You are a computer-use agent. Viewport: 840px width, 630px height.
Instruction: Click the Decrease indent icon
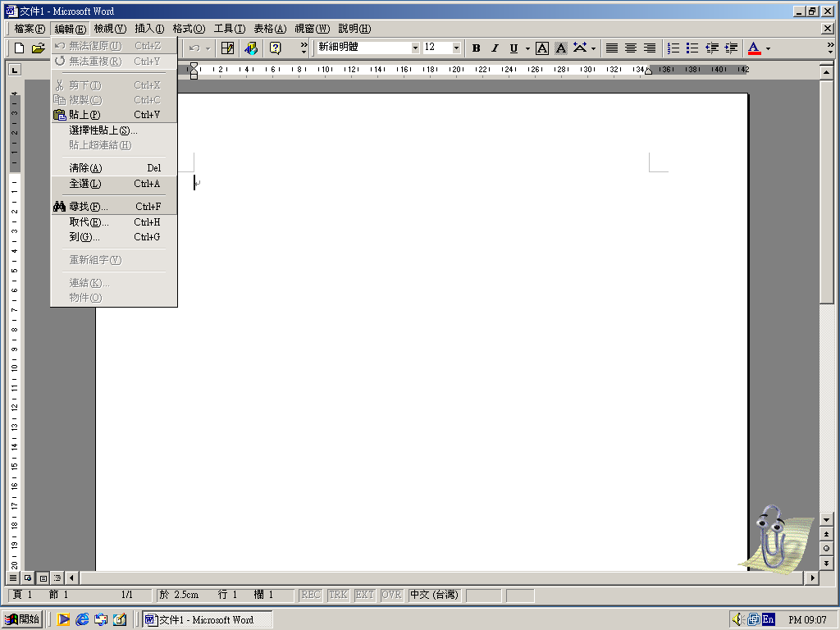click(x=711, y=48)
